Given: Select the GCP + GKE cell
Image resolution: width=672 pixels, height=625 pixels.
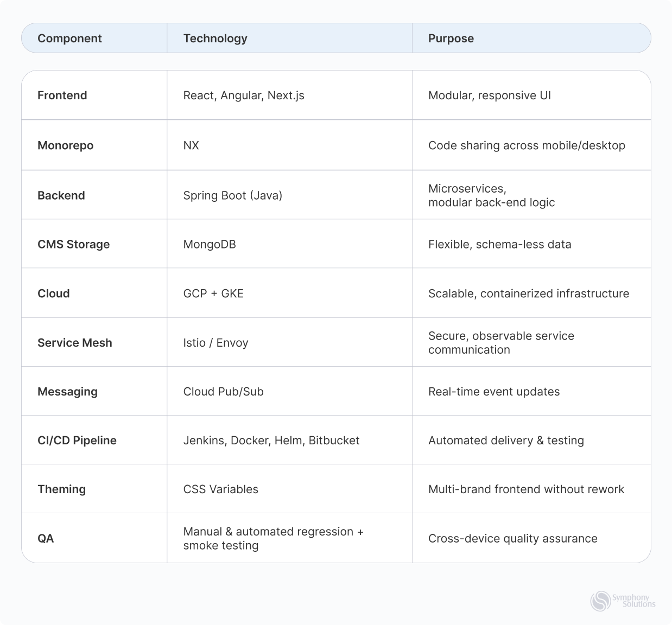Looking at the screenshot, I should pos(213,294).
